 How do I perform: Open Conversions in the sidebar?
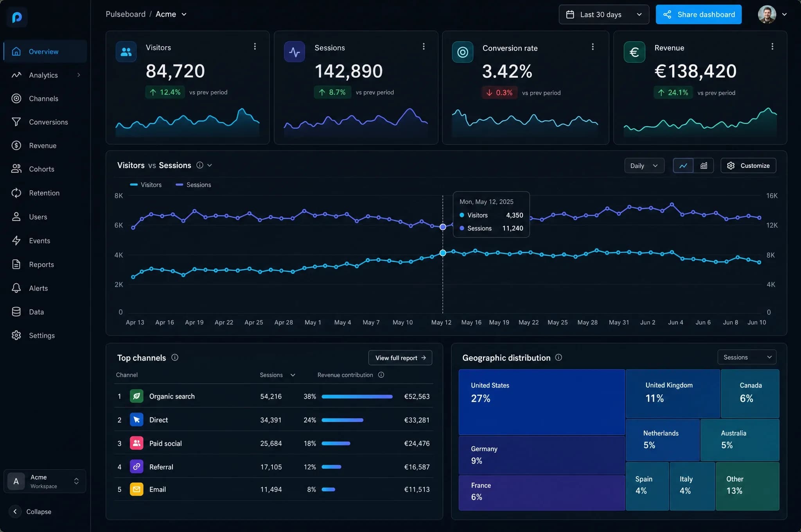tap(45, 122)
